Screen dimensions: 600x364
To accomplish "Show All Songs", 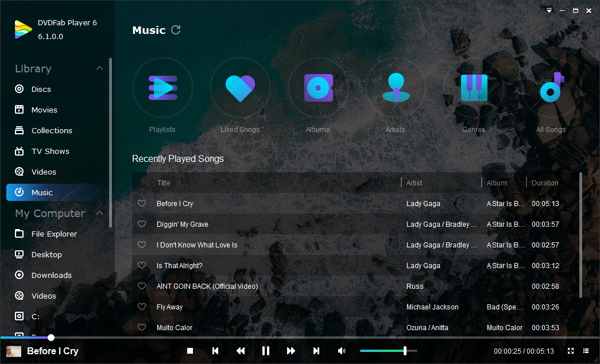I will click(551, 88).
